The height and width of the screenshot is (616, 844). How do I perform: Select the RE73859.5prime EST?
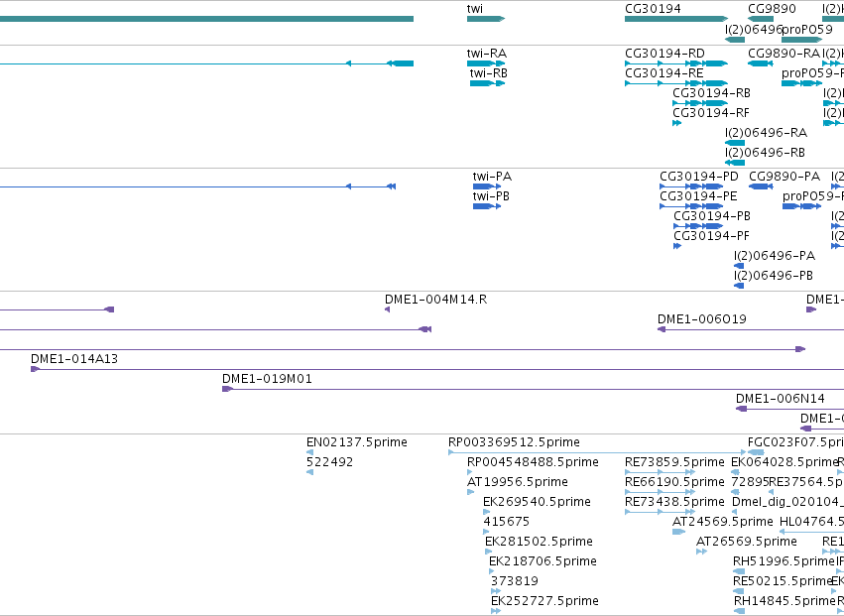(x=660, y=473)
